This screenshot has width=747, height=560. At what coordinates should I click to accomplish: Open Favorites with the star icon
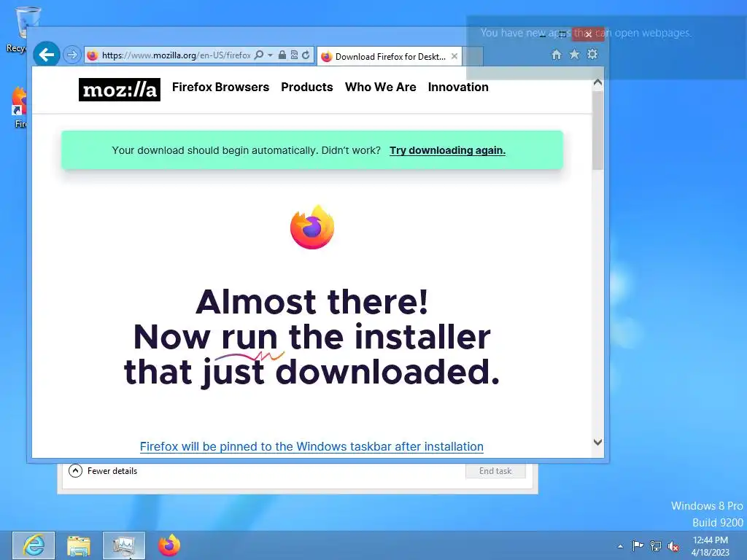(x=575, y=54)
